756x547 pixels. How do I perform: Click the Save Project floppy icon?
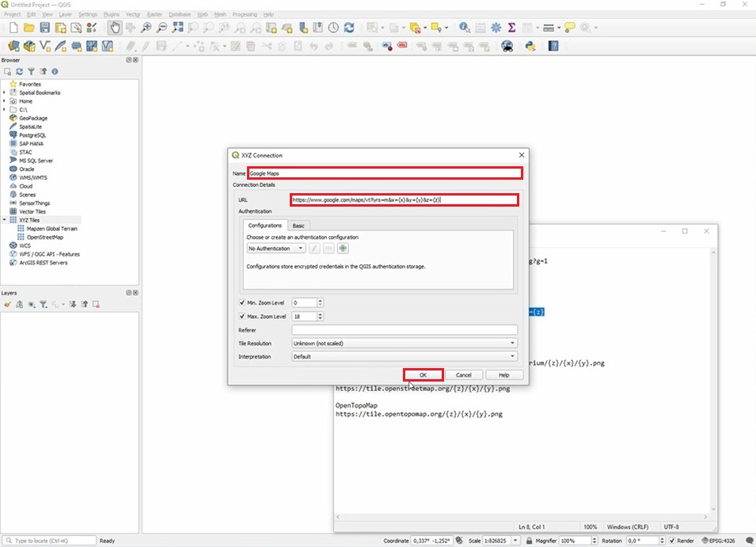click(x=45, y=28)
